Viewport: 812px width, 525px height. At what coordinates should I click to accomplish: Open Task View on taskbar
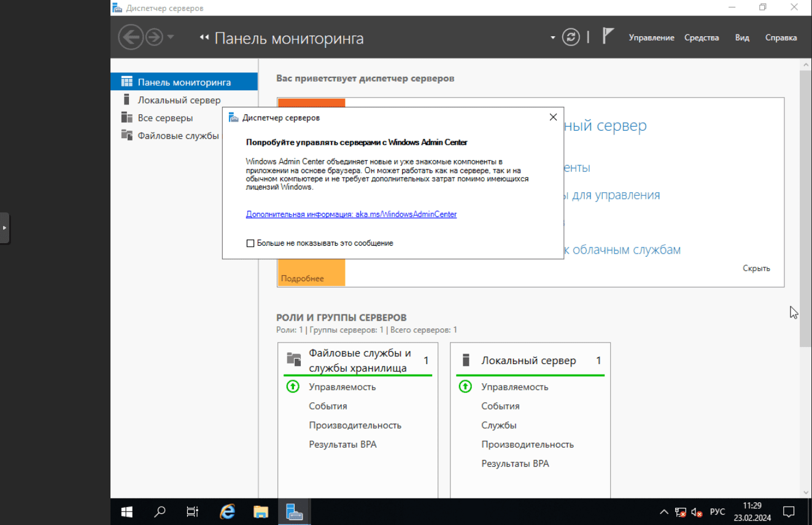pos(192,511)
